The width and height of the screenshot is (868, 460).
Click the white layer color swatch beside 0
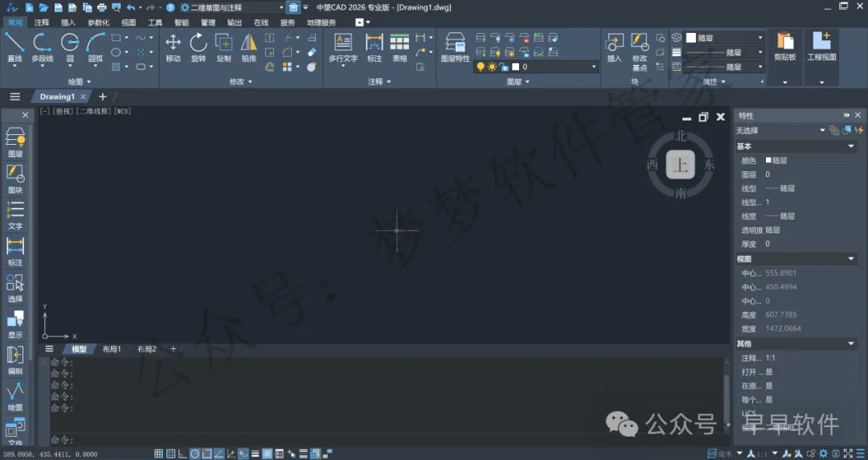point(515,67)
